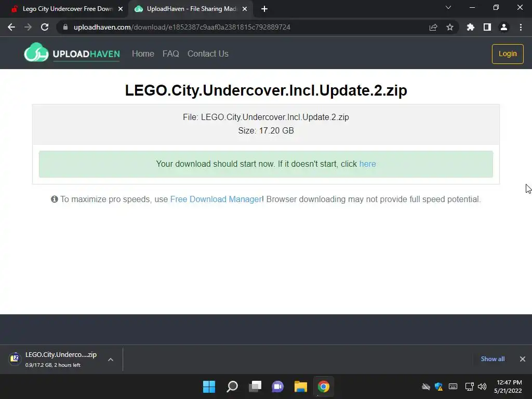This screenshot has width=532, height=399.
Task: Reload the UploadHaven page
Action: [45, 27]
